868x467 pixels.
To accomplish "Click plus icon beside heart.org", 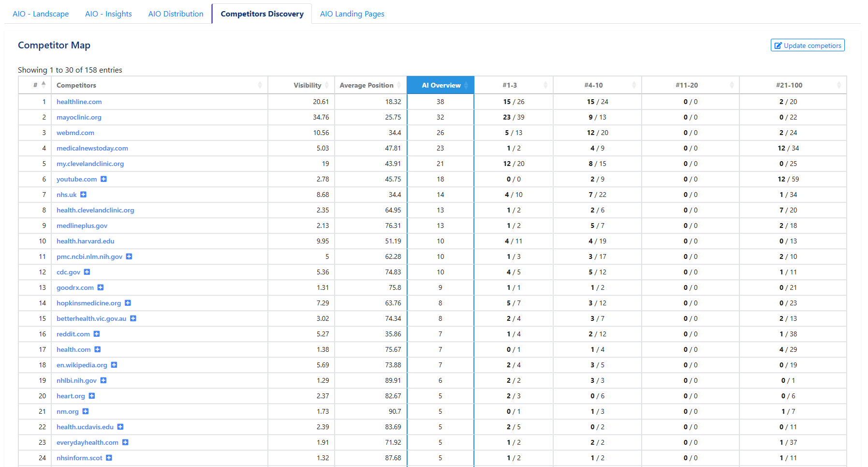I will point(92,396).
